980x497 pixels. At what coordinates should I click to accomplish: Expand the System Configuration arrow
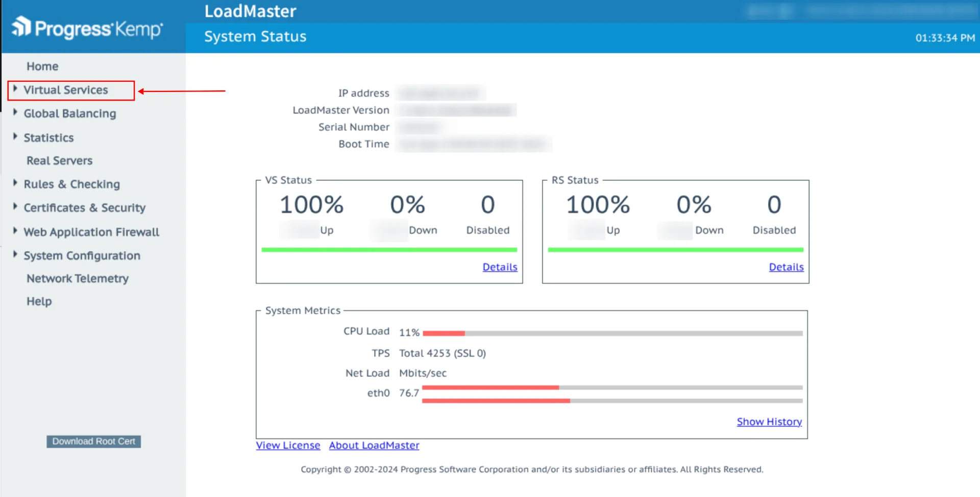[x=15, y=254]
